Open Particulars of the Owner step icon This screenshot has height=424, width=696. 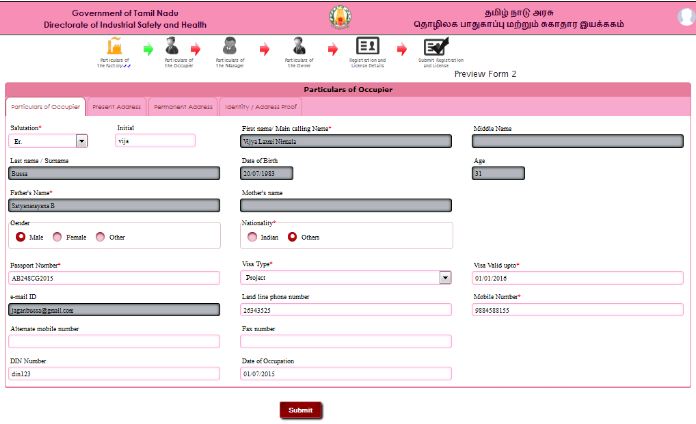[x=299, y=46]
